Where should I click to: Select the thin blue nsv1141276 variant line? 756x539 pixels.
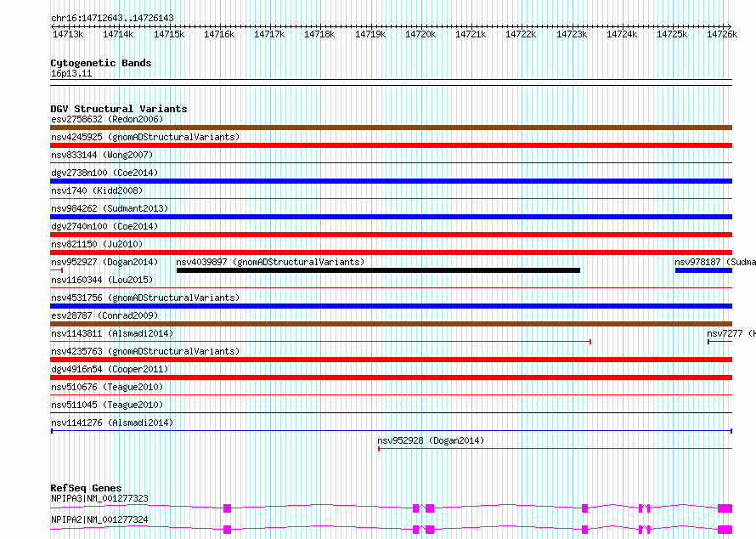click(392, 431)
